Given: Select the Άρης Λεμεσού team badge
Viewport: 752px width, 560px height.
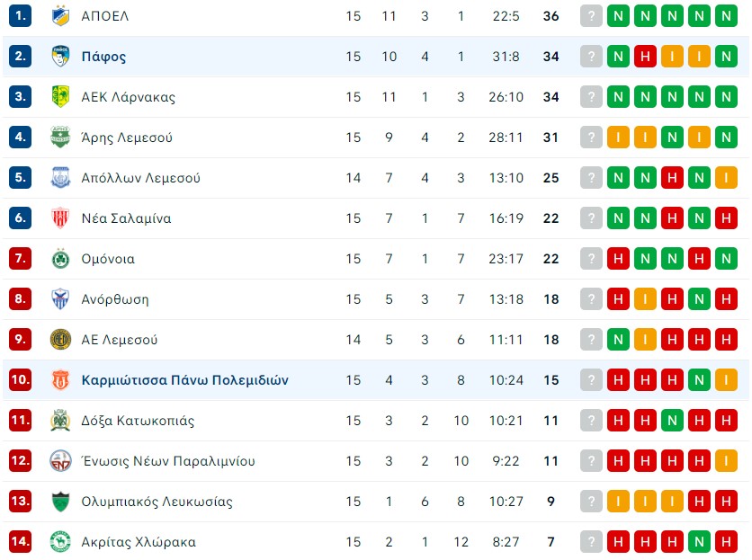Looking at the screenshot, I should (x=60, y=138).
